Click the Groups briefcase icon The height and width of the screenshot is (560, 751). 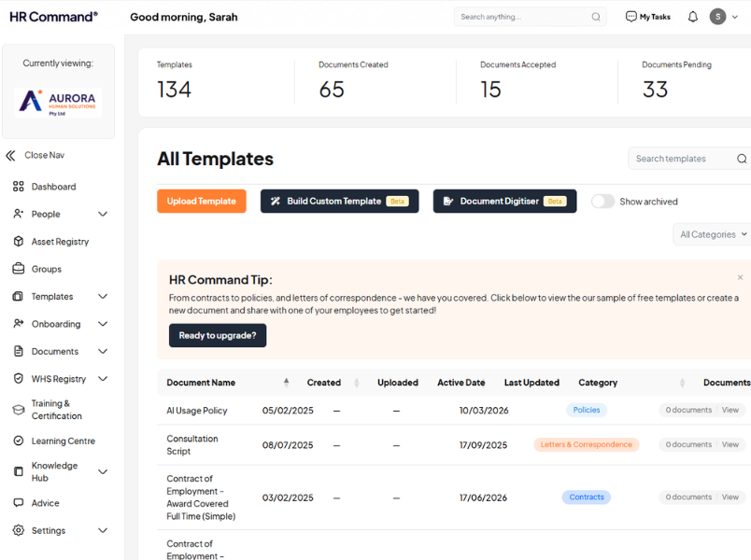tap(18, 269)
